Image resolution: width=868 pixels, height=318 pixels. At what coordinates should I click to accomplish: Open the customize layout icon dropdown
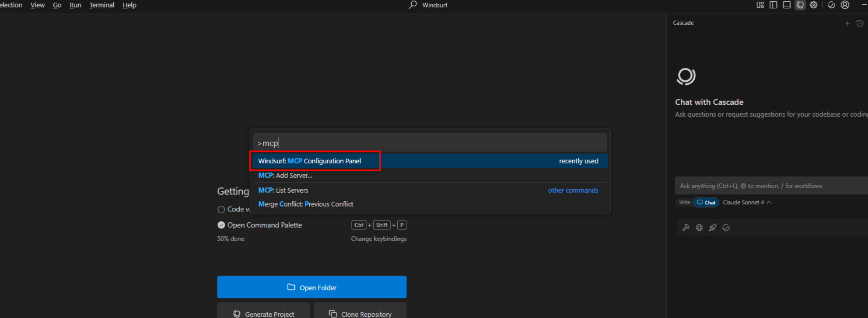(760, 5)
